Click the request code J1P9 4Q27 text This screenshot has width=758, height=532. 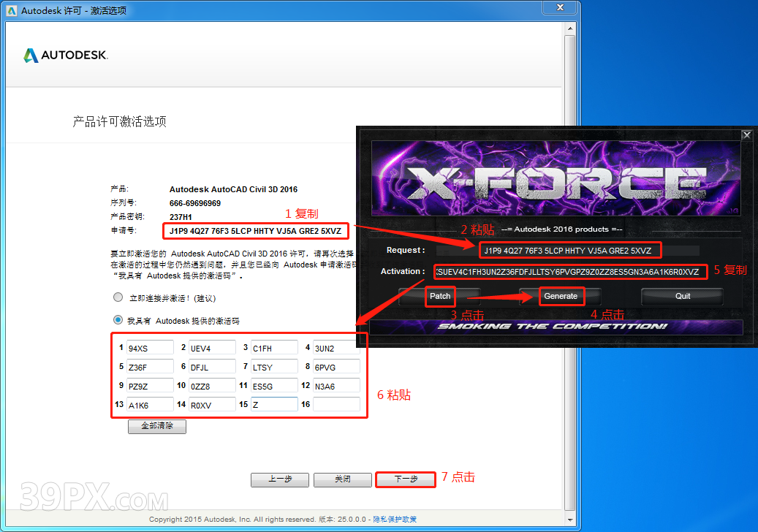coord(255,231)
